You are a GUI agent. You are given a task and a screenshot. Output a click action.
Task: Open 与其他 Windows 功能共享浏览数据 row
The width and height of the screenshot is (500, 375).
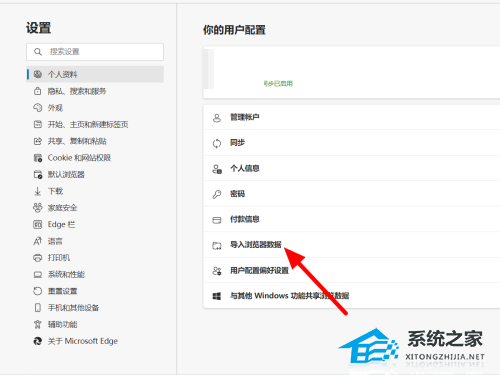[352, 296]
